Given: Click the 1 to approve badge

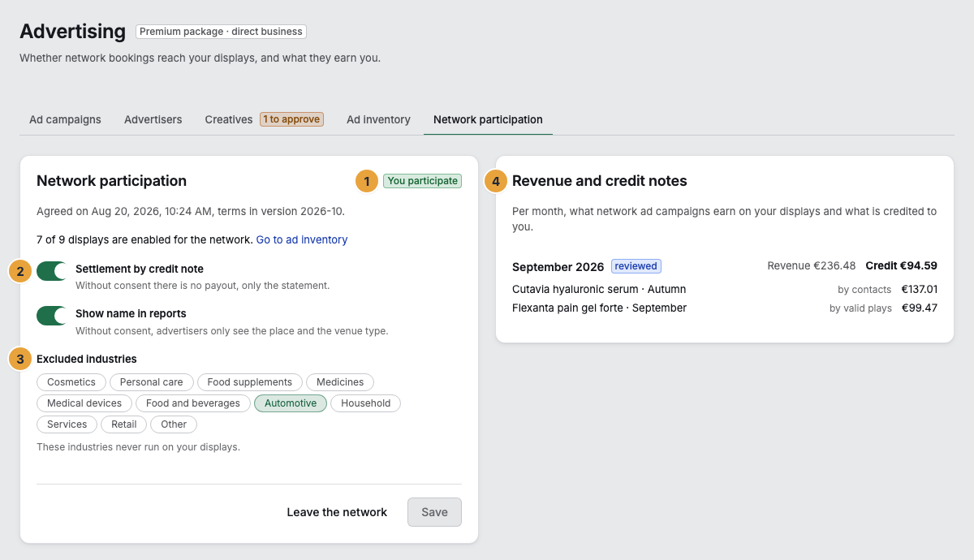Looking at the screenshot, I should click(x=291, y=119).
